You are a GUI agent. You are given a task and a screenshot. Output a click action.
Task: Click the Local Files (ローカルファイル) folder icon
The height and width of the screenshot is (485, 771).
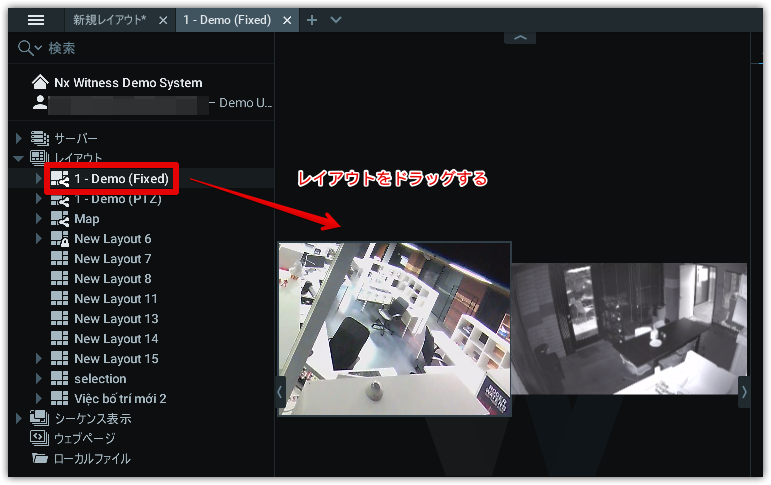tap(40, 458)
